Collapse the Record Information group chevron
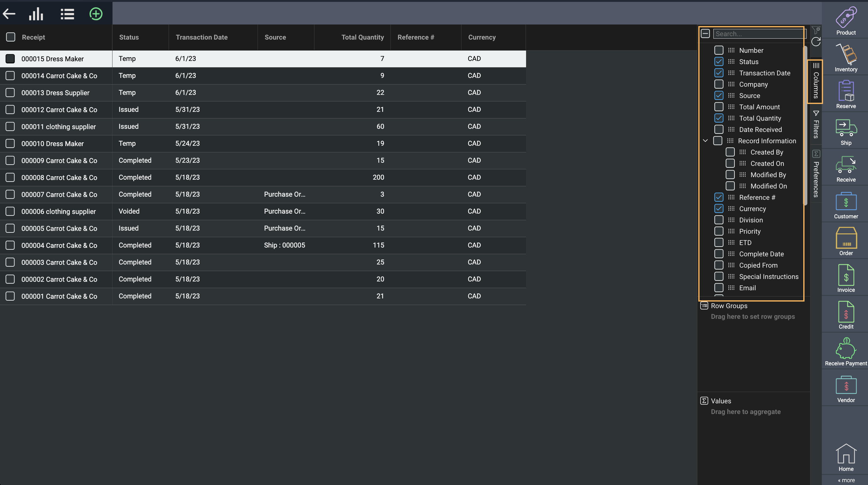Screen dimensions: 868x485 [705, 141]
